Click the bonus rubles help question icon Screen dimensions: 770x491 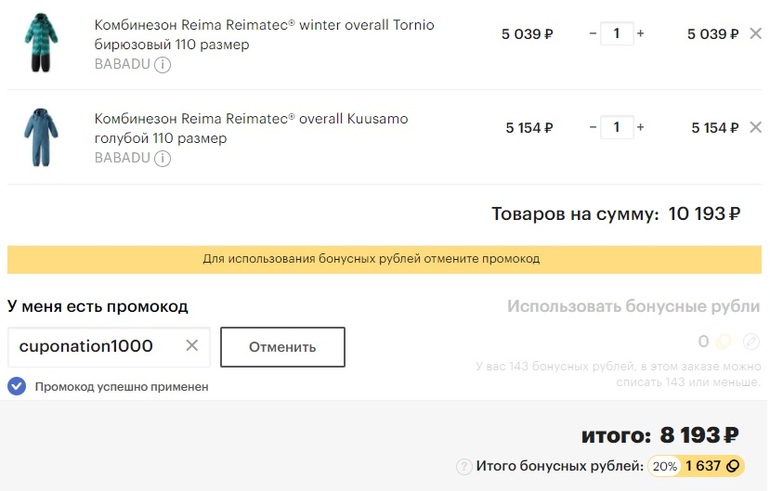[x=464, y=466]
